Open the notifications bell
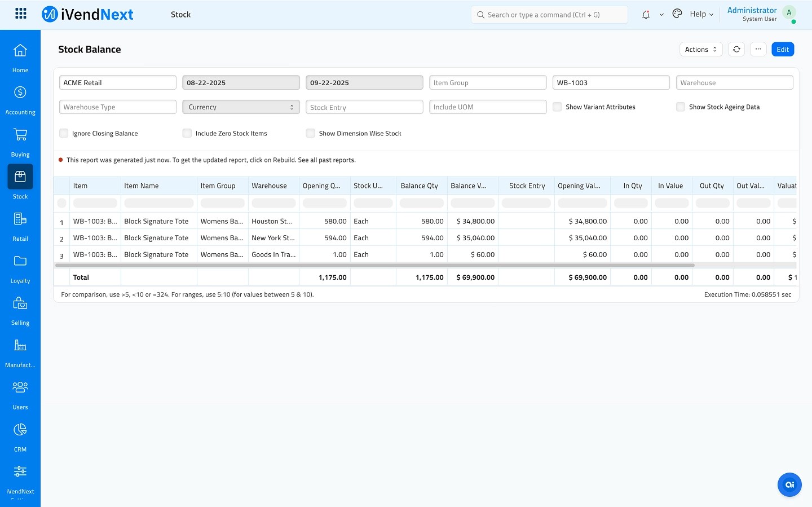Viewport: 812px width, 507px height. coord(646,15)
